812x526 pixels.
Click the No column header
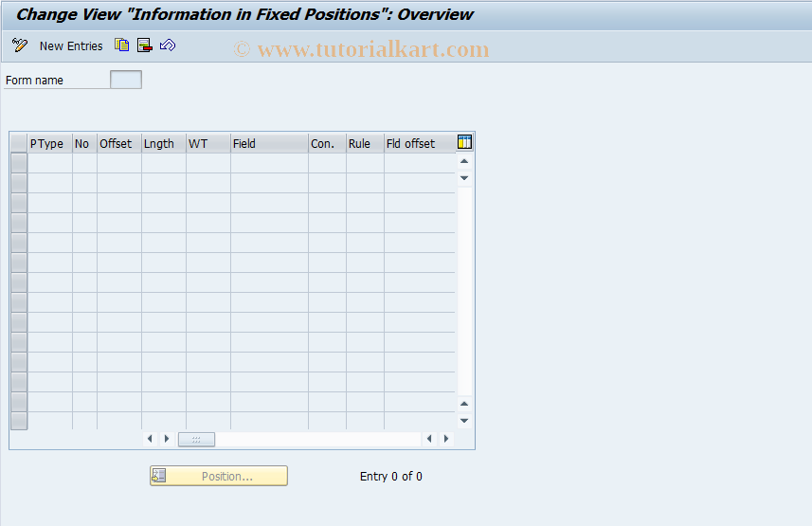(x=84, y=143)
